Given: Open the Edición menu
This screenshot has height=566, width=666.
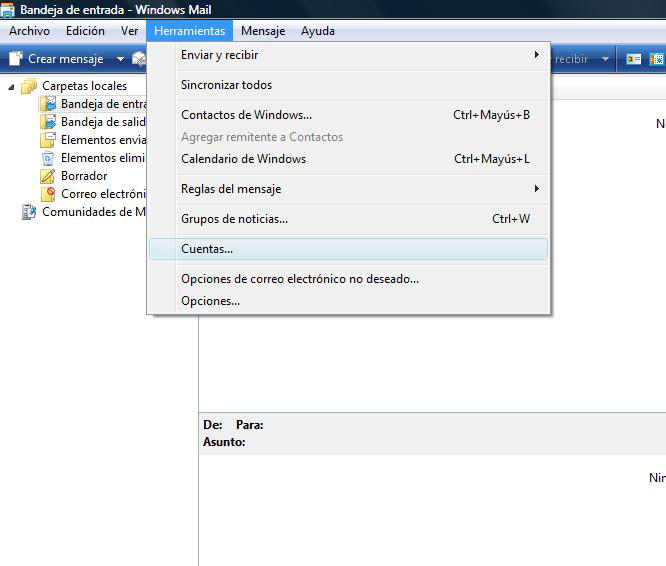Looking at the screenshot, I should (x=85, y=31).
